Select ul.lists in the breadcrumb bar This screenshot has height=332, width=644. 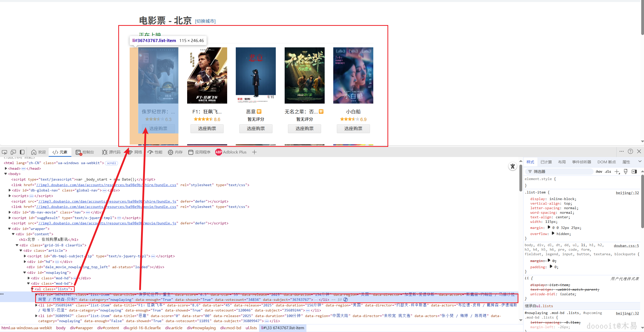251,328
